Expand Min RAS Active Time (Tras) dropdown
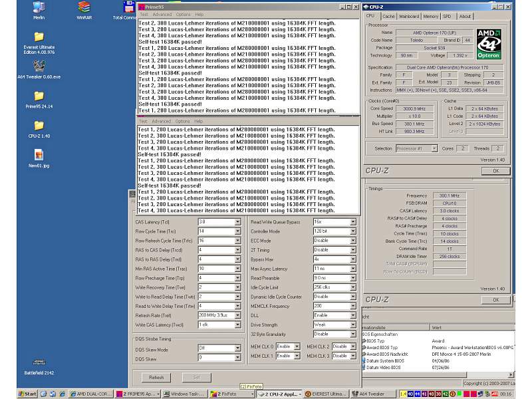The height and width of the screenshot is (399, 532). pyautogui.click(x=237, y=269)
